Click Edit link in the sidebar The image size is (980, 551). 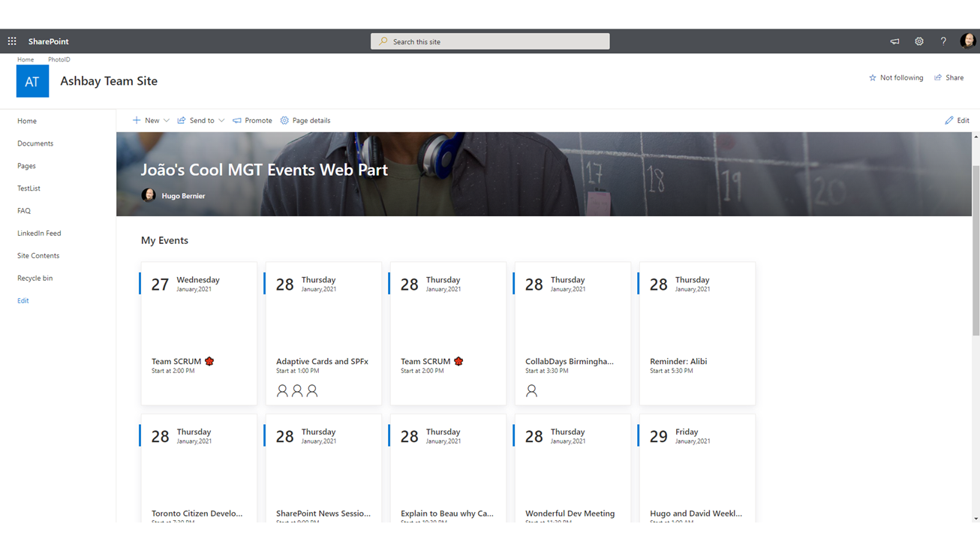[x=23, y=301]
